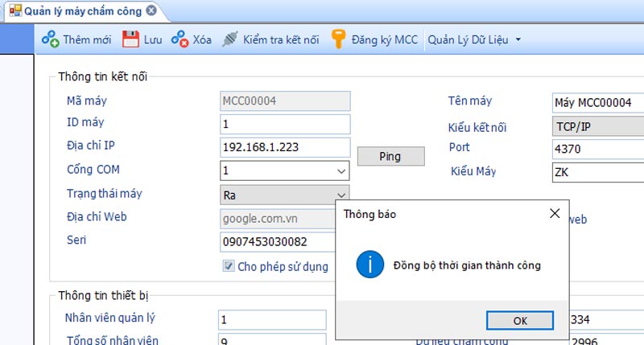
Task: Click the Quản lý máy chấm công tab icon
Action: click(x=15, y=10)
